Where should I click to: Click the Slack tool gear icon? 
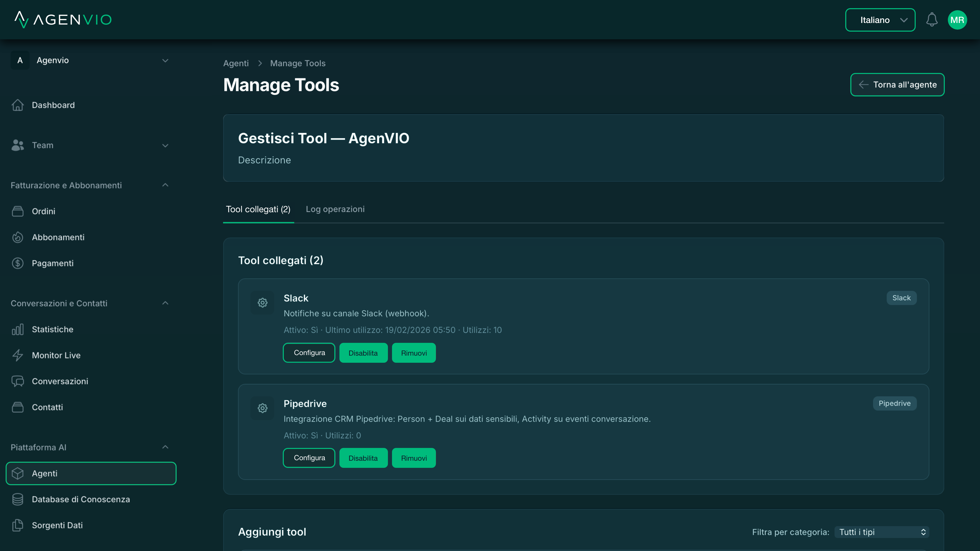(x=263, y=303)
